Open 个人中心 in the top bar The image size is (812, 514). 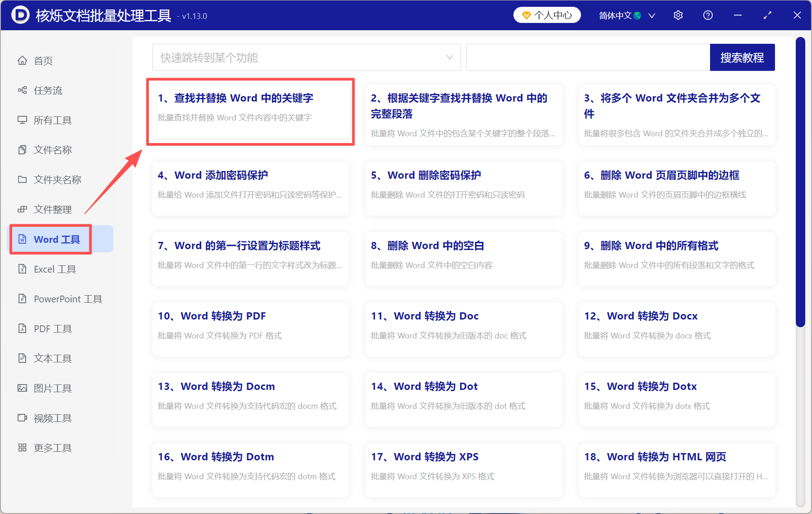coord(547,15)
